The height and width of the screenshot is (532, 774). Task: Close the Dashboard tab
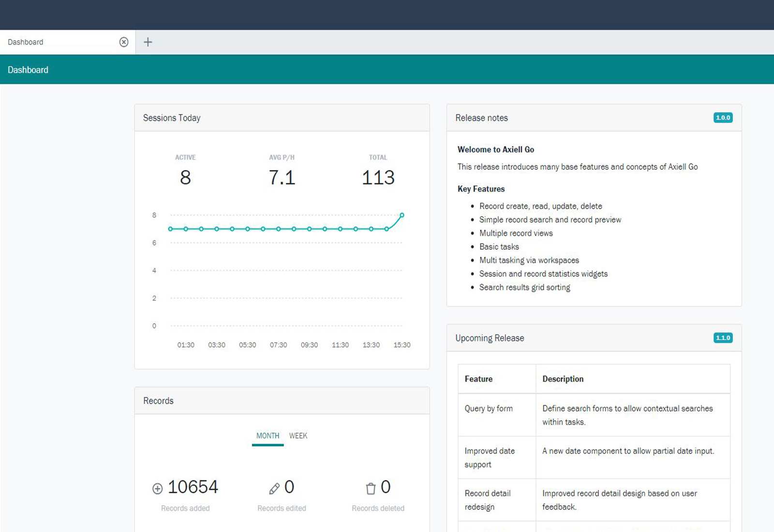(x=124, y=42)
